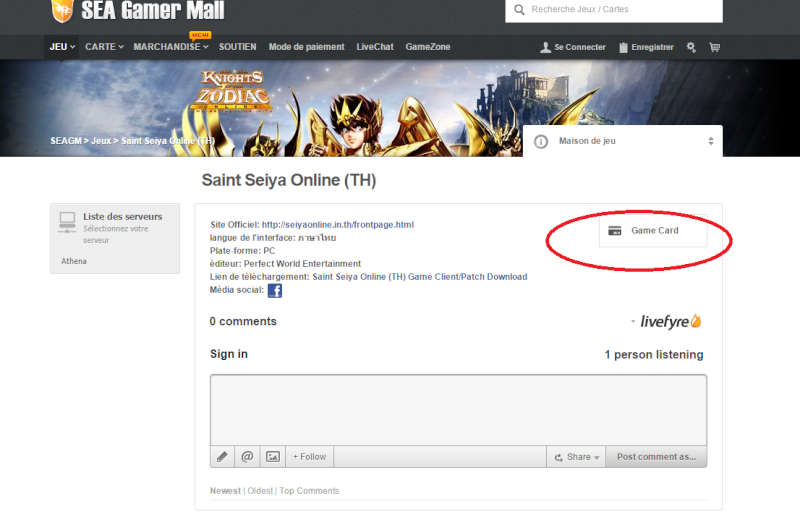Screen dimensions: 800x517
Task: Open the CARTE dropdown menu
Action: [104, 47]
